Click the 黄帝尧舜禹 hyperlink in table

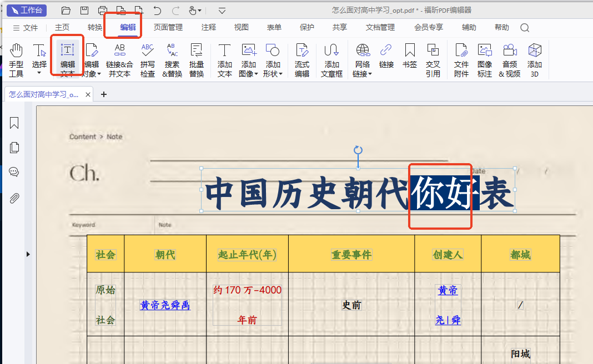(165, 305)
